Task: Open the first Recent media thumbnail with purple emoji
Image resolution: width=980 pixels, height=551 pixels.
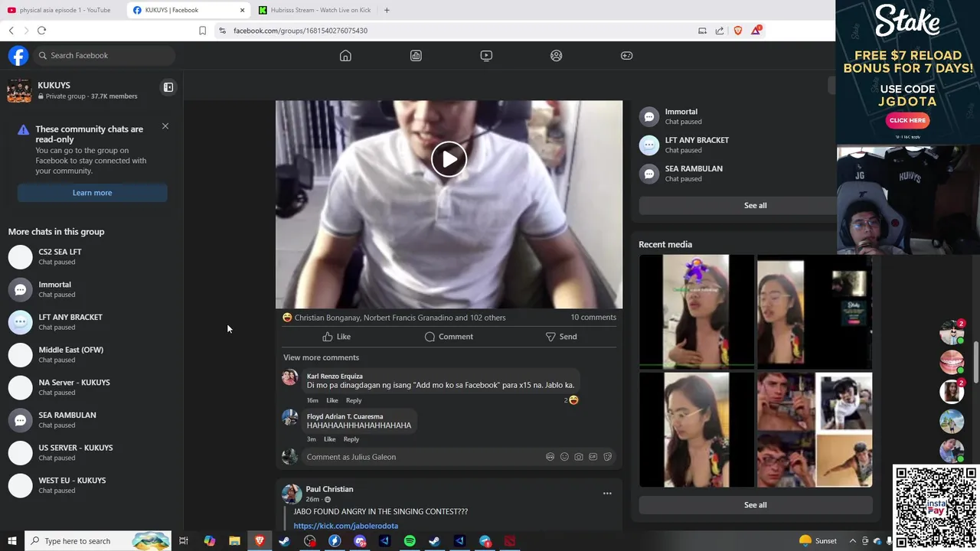Action: pos(696,311)
